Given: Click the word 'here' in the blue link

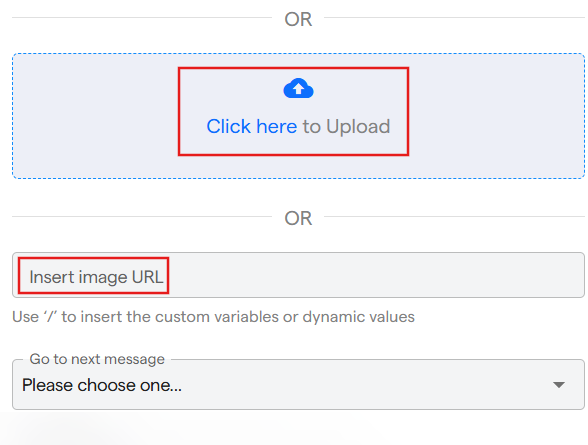Looking at the screenshot, I should point(277,126).
